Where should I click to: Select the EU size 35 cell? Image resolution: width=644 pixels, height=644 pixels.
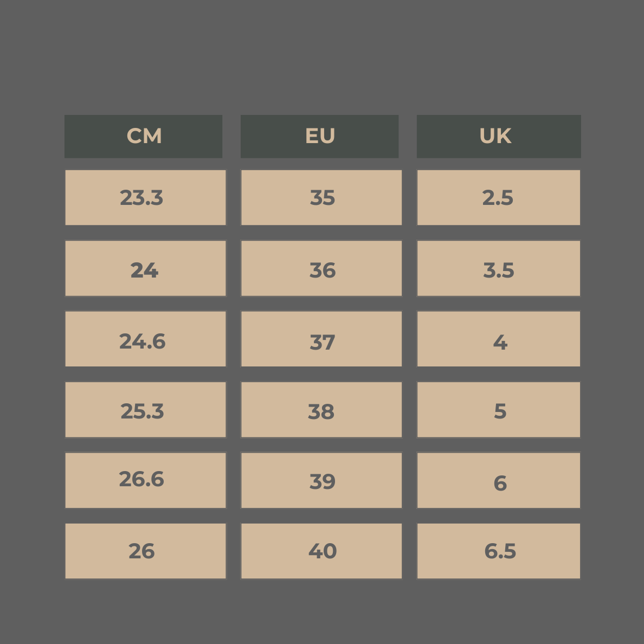[321, 198]
